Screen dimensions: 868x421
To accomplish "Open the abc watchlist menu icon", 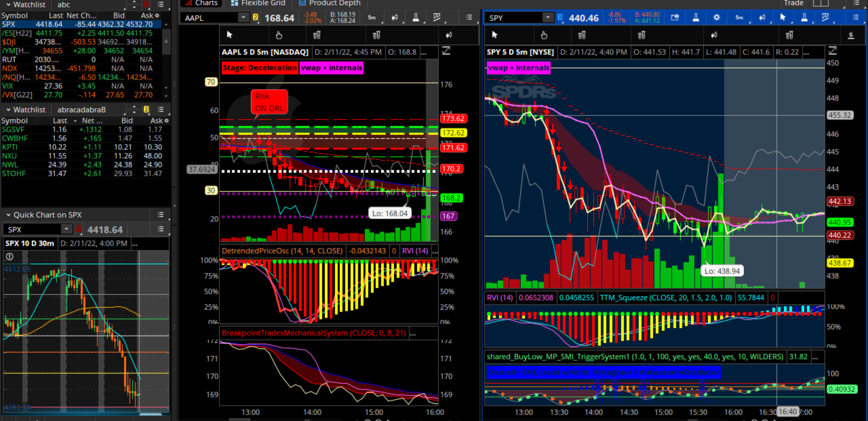I will [x=160, y=5].
